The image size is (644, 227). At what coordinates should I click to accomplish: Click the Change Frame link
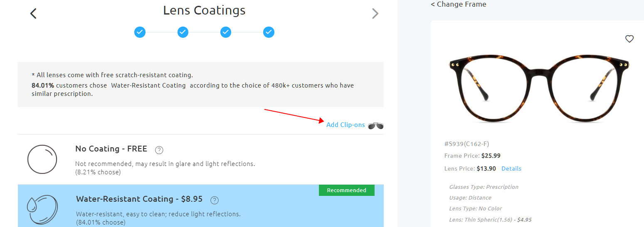pyautogui.click(x=459, y=5)
